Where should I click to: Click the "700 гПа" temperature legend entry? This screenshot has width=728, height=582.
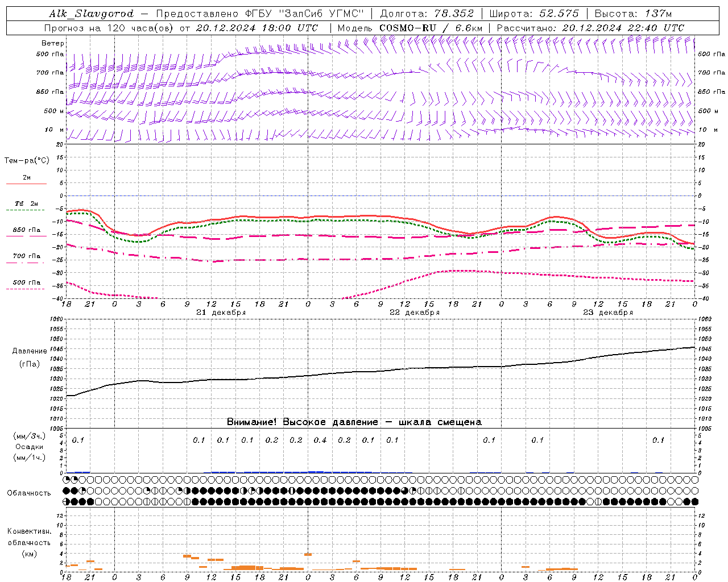(26, 259)
